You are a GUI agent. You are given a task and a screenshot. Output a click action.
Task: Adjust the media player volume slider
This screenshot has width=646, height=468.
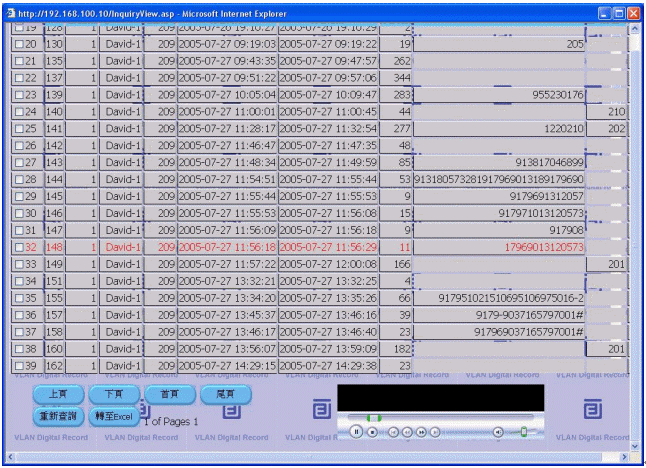[x=522, y=432]
